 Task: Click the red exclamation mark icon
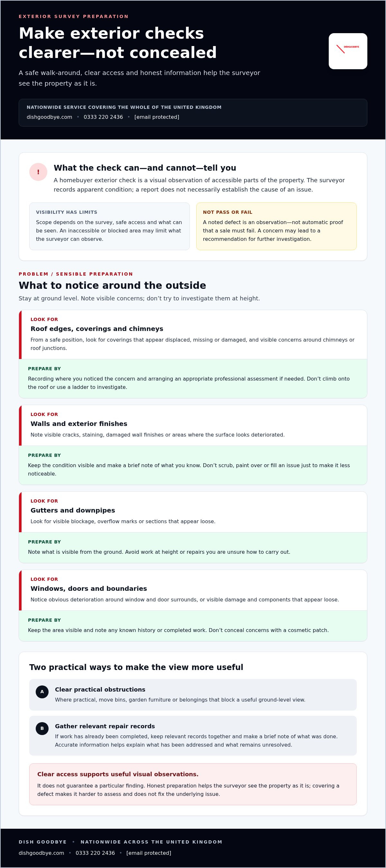click(38, 172)
